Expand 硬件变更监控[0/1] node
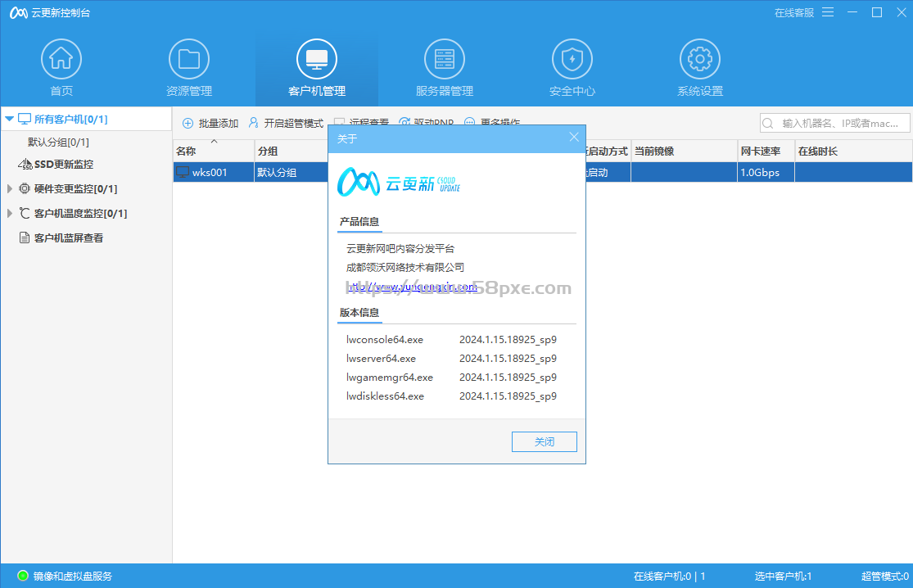The image size is (913, 588). 9,188
